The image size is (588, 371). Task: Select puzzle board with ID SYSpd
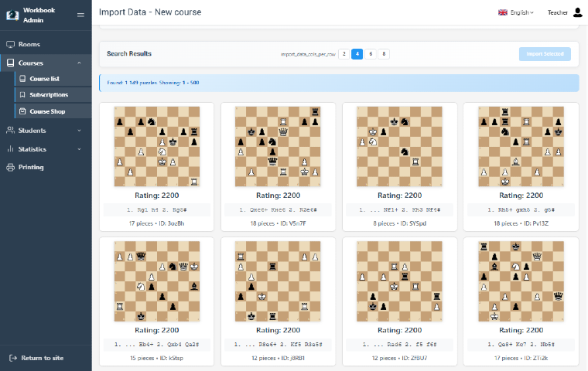point(399,146)
